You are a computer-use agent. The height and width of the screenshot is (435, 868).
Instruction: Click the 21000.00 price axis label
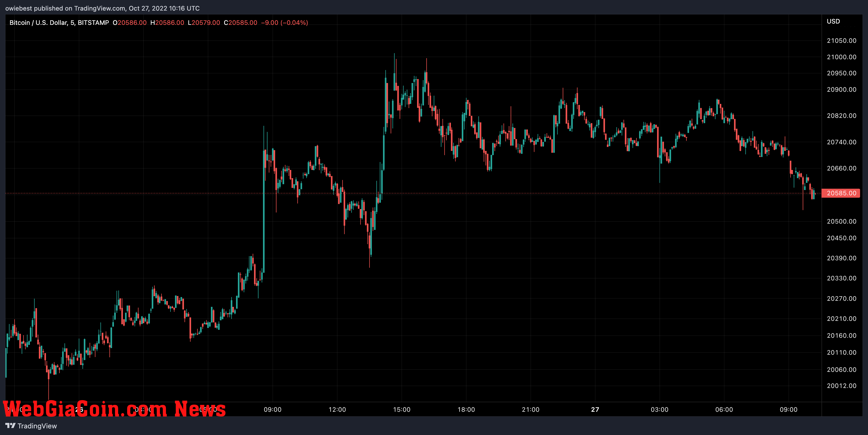coord(841,57)
